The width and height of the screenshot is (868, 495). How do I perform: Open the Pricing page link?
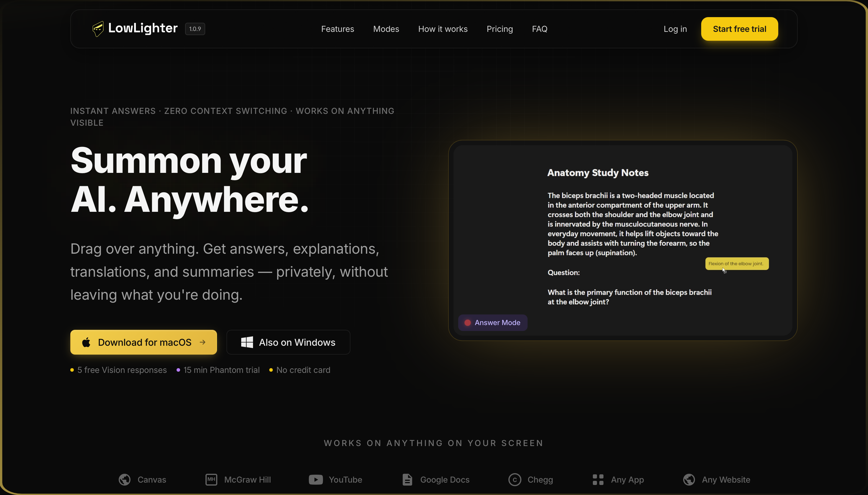pos(500,29)
